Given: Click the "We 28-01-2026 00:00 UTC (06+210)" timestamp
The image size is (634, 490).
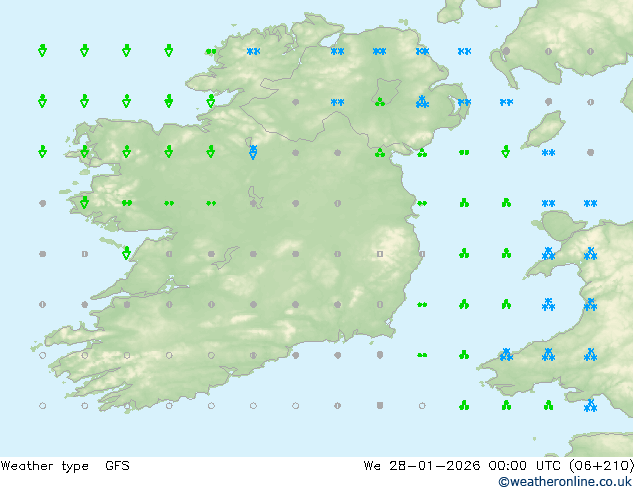Looking at the screenshot, I should click(x=498, y=466).
